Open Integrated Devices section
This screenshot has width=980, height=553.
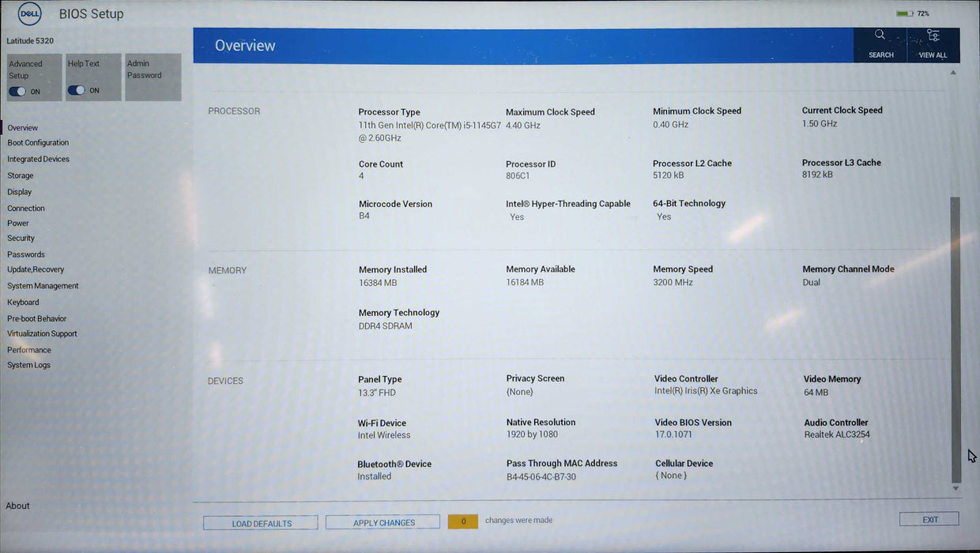(x=39, y=159)
